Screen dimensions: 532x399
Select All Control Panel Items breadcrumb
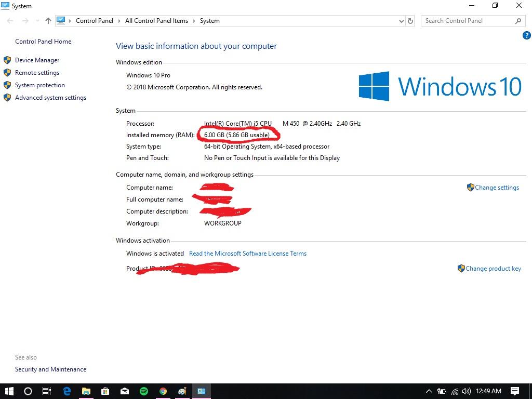click(156, 21)
